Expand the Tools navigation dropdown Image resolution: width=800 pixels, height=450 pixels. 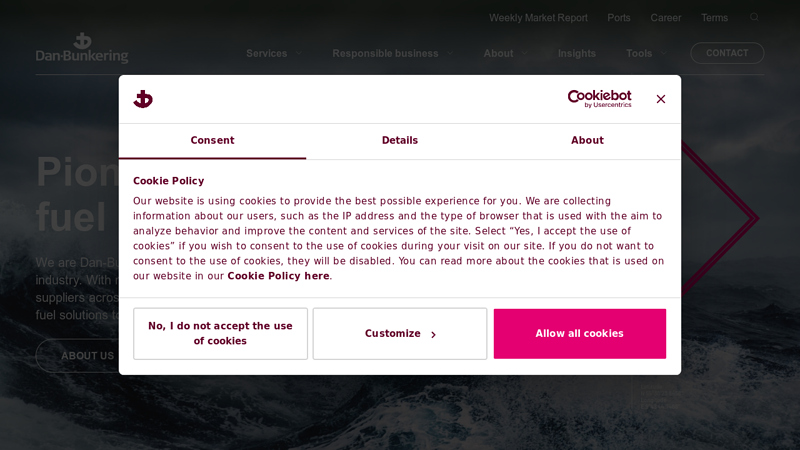tap(646, 53)
